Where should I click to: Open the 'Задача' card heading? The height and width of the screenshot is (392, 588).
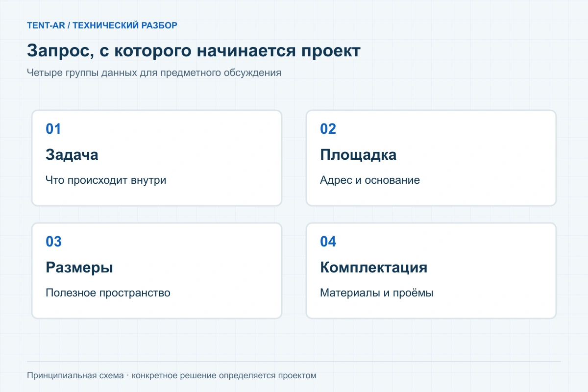pos(72,155)
